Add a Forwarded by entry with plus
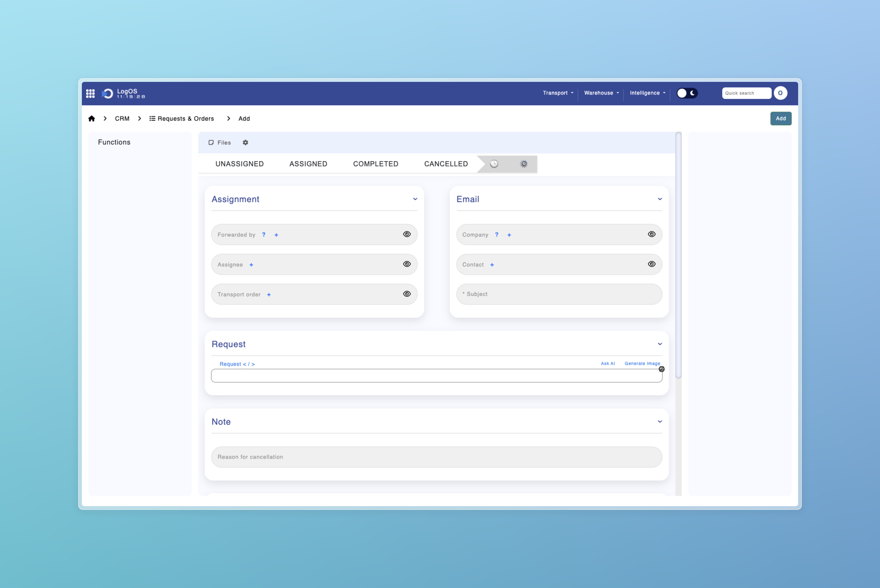This screenshot has width=880, height=588. [276, 235]
